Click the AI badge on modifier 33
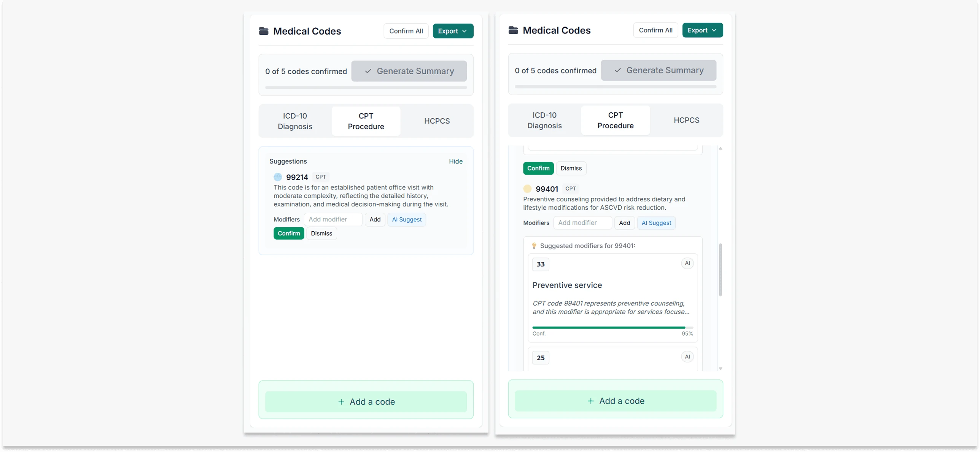The width and height of the screenshot is (980, 452). click(687, 263)
